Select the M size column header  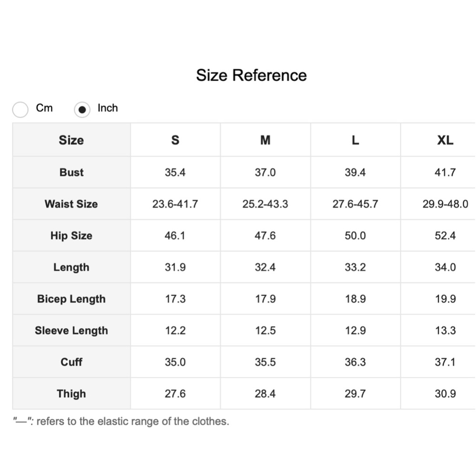[x=265, y=140]
